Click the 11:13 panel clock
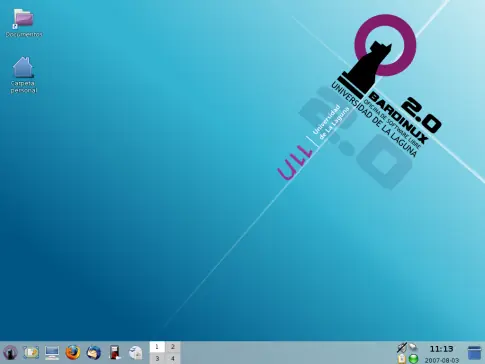485x364 pixels. click(x=441, y=349)
